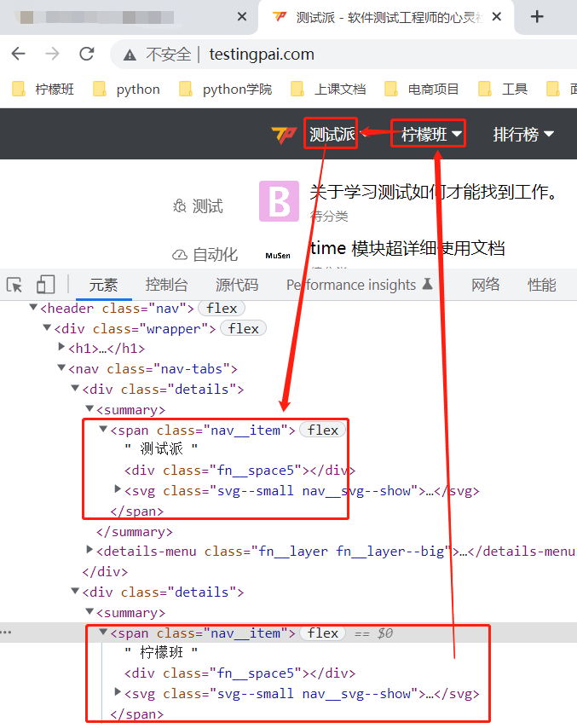The height and width of the screenshot is (728, 577).
Task: Expand the h1 element node
Action: coord(61,348)
